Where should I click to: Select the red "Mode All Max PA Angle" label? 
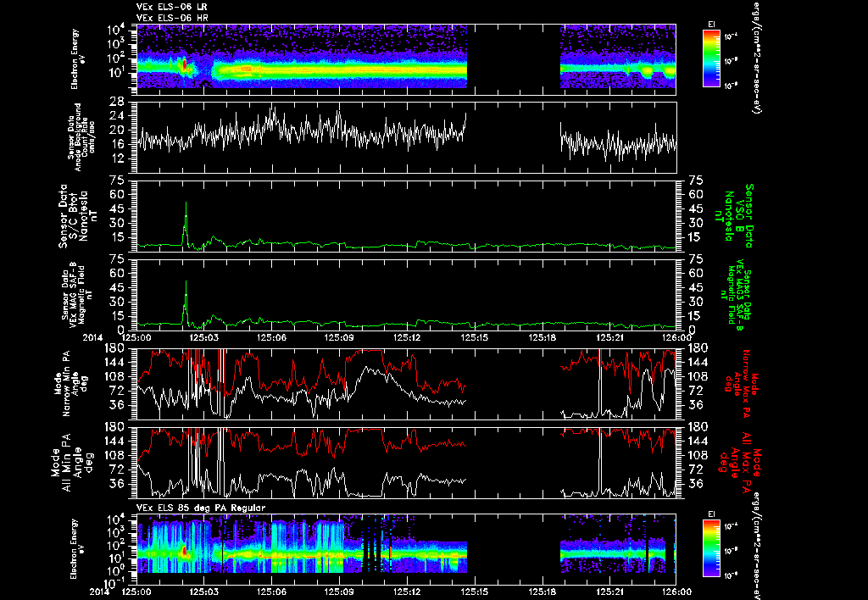pos(740,463)
